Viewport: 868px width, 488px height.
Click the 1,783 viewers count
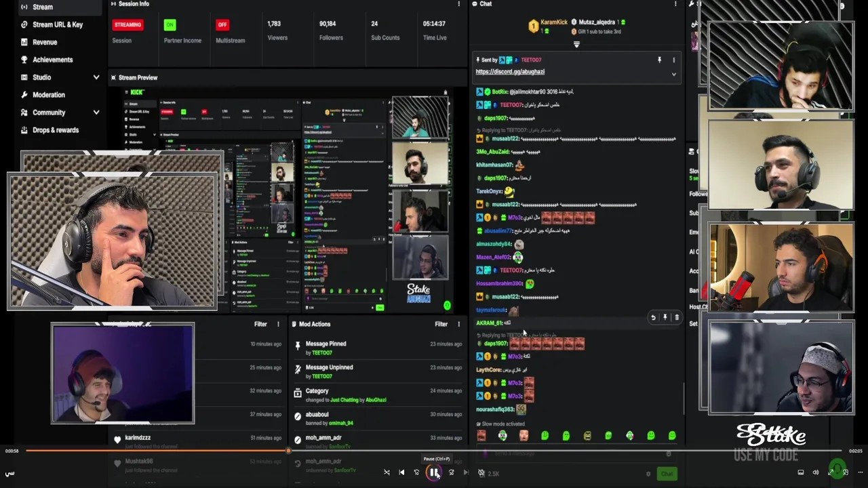tap(274, 24)
